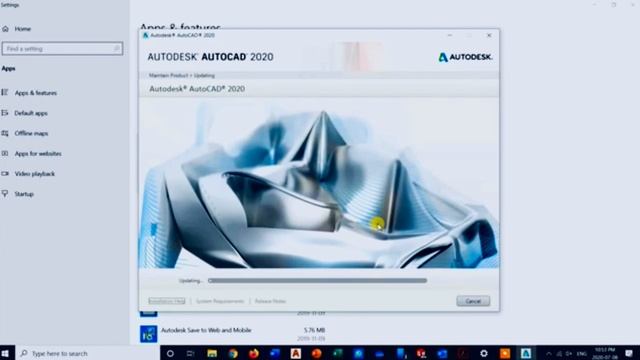The image size is (640, 360).
Task: Click the volume icon in system tray
Action: click(569, 353)
